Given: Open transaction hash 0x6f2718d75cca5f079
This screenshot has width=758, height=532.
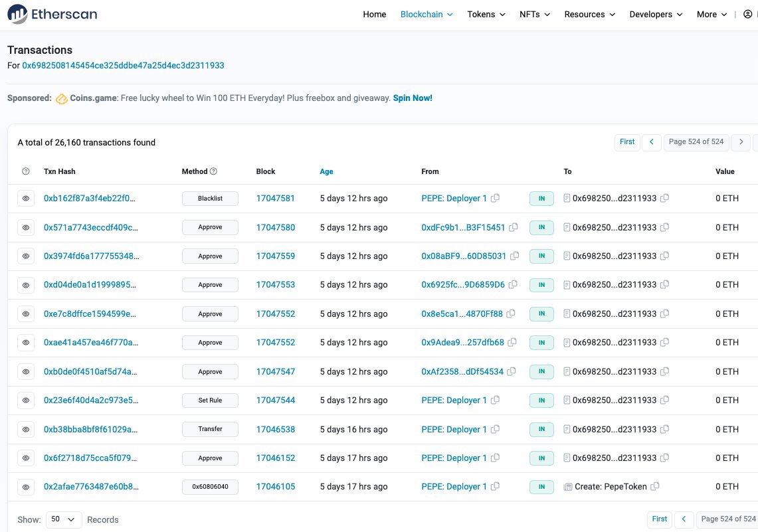Looking at the screenshot, I should coord(90,458).
